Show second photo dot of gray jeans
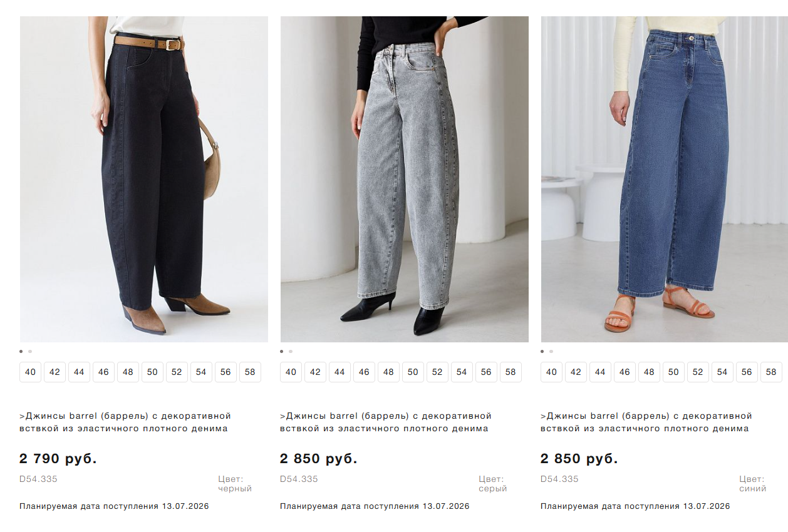The height and width of the screenshot is (532, 788). [x=291, y=352]
